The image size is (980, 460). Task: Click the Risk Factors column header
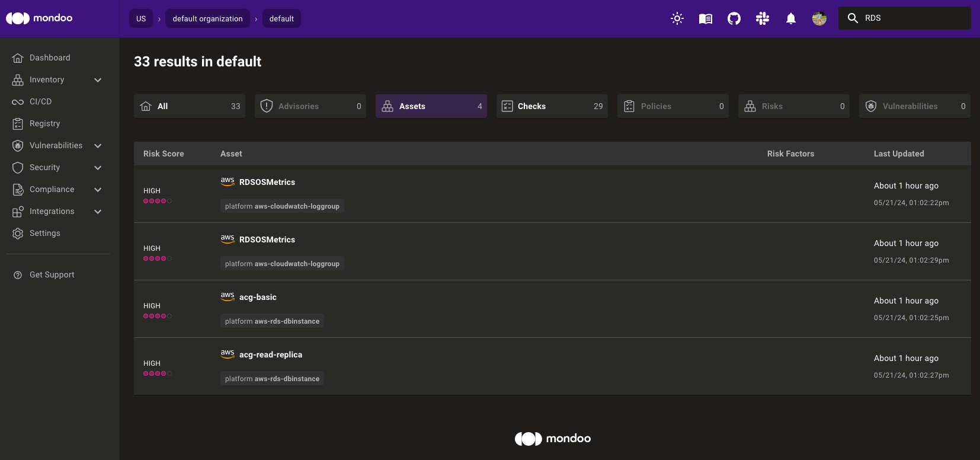tap(790, 154)
